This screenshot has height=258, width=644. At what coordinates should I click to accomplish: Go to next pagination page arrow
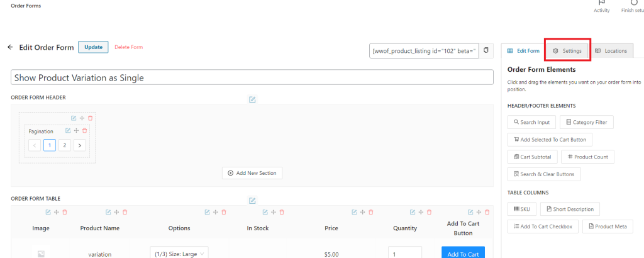coord(80,145)
